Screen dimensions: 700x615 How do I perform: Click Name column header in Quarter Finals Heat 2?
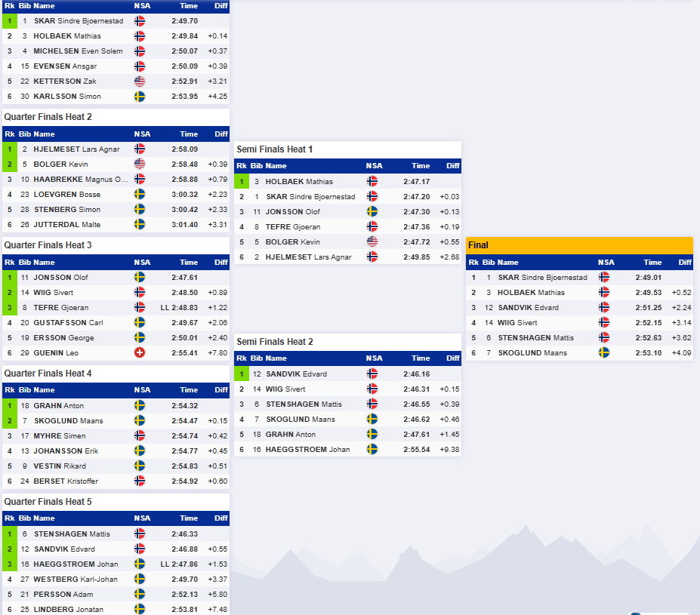[44, 134]
